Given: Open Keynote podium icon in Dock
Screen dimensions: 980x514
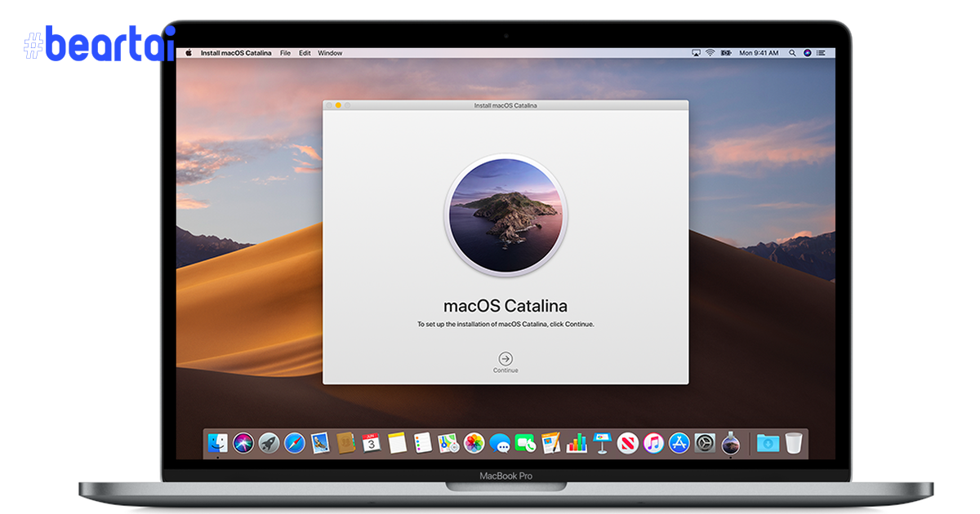Looking at the screenshot, I should [x=602, y=443].
